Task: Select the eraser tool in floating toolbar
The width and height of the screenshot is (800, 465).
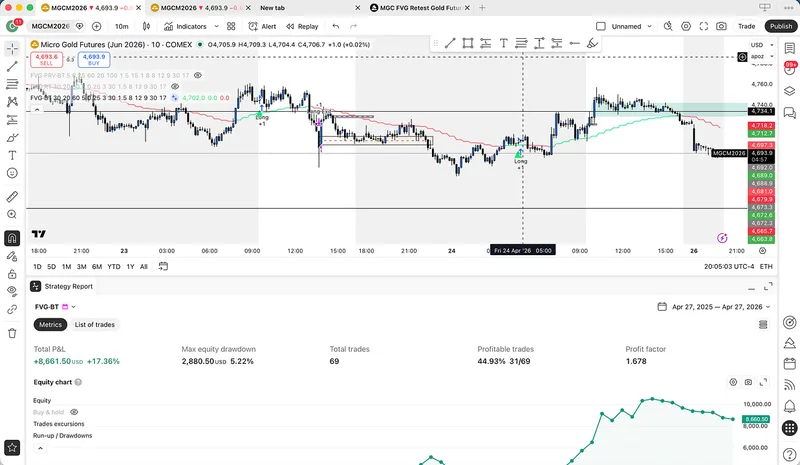Action: (x=592, y=43)
